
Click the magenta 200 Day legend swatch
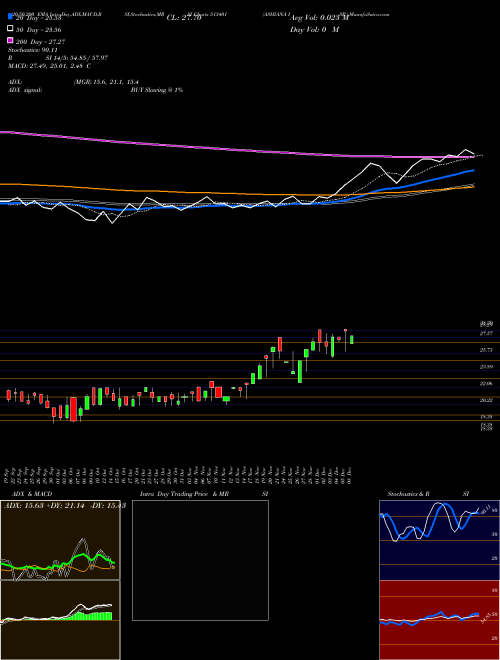11,40
